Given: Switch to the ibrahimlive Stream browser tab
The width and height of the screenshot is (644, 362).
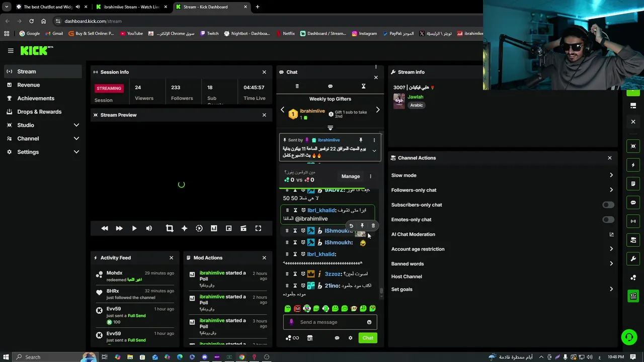Looking at the screenshot, I should coord(132,7).
